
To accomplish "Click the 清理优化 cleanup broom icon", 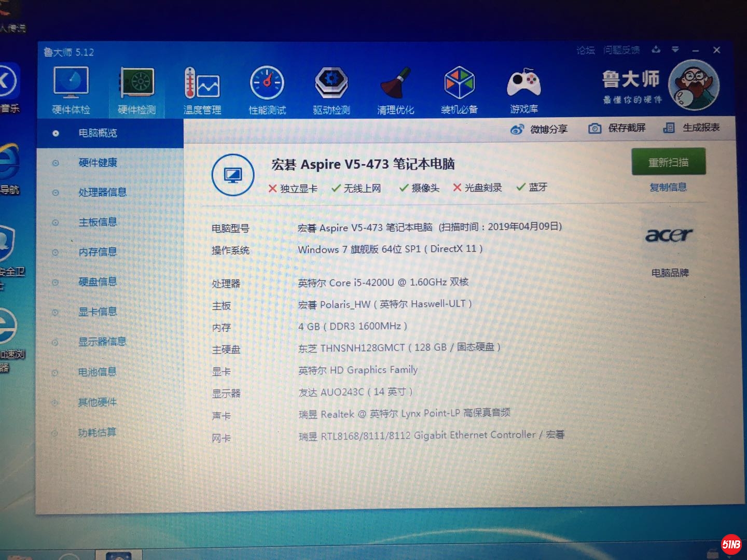I will (395, 89).
